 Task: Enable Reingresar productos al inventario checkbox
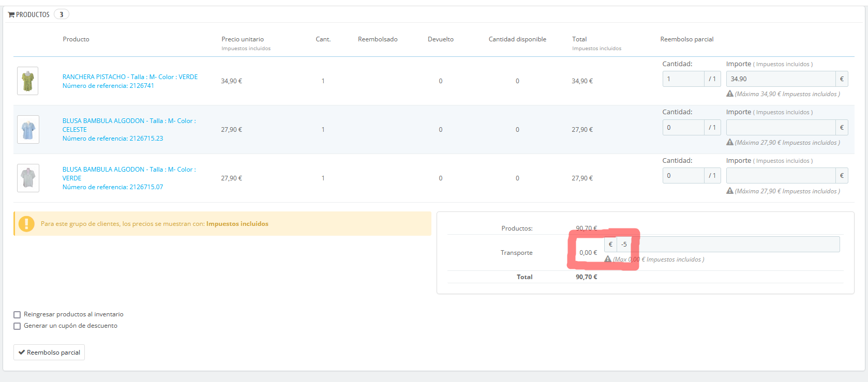tap(17, 315)
